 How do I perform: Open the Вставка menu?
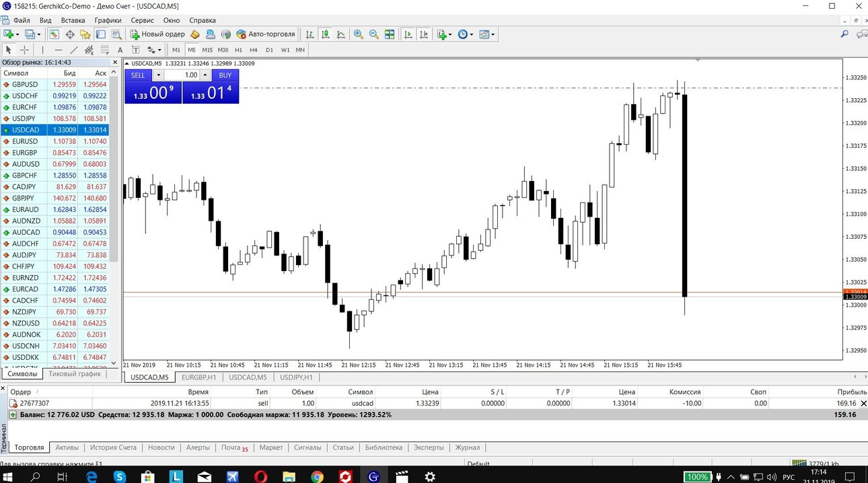(x=73, y=21)
